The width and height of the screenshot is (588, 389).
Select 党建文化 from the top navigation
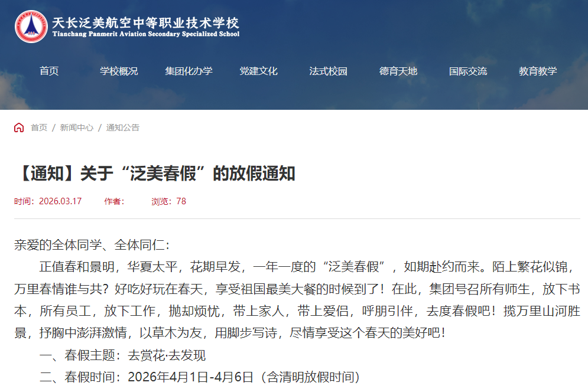258,71
